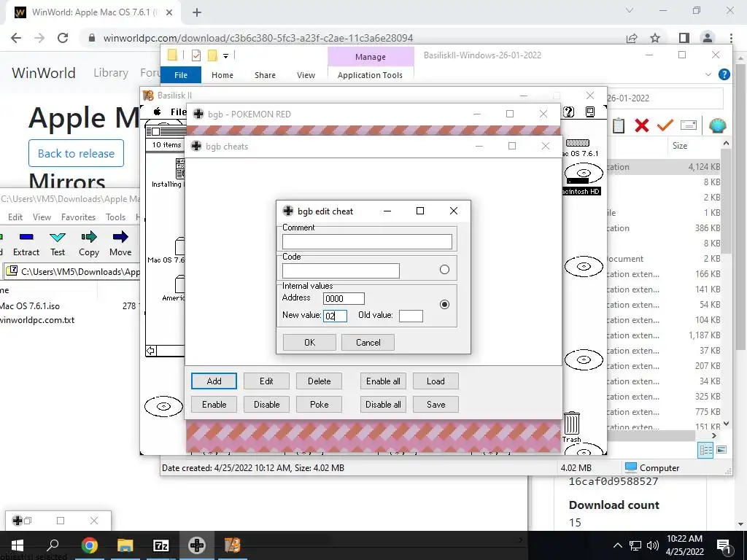This screenshot has height=560, width=747.
Task: Open Application Tools ribbon tab
Action: (370, 75)
